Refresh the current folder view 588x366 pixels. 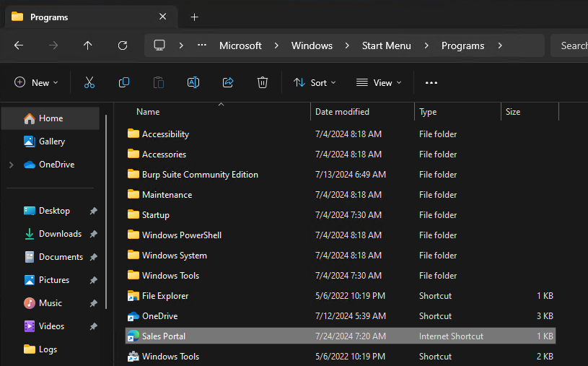coord(123,45)
